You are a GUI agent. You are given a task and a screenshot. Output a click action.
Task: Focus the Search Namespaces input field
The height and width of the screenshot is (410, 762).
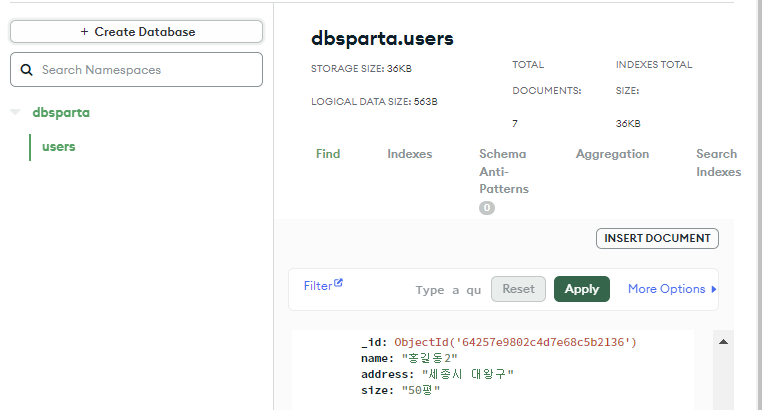(x=137, y=69)
